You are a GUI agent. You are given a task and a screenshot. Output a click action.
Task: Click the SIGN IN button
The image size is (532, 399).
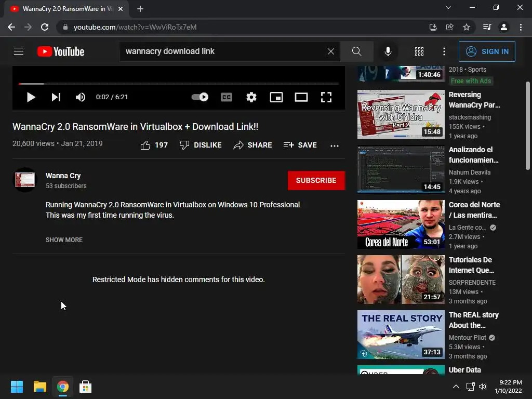[x=487, y=51]
